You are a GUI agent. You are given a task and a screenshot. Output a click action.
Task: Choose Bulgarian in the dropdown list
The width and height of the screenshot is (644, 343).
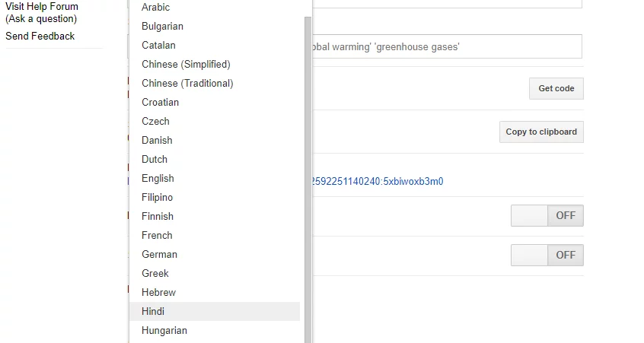pyautogui.click(x=162, y=27)
